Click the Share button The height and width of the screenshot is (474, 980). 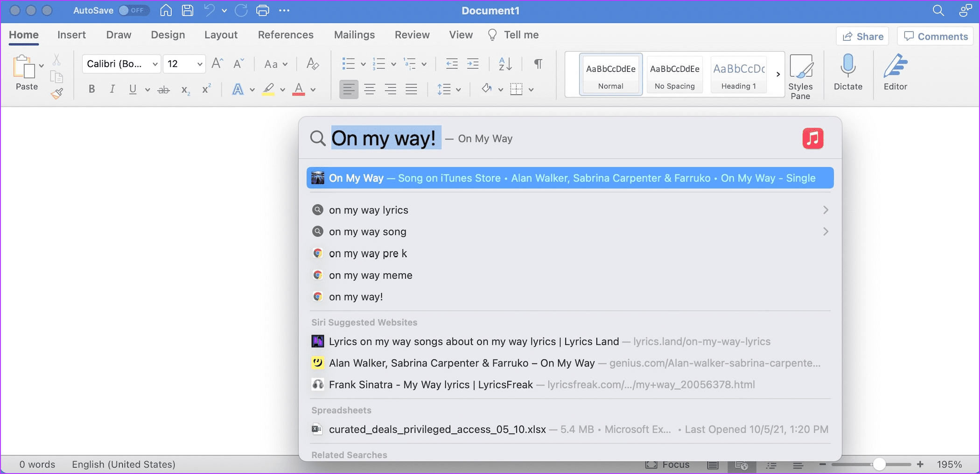coord(862,36)
